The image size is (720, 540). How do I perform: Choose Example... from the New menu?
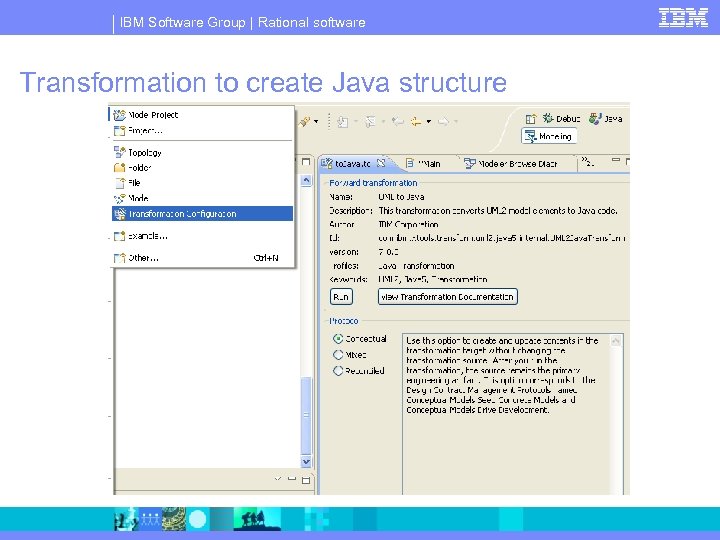202,236
